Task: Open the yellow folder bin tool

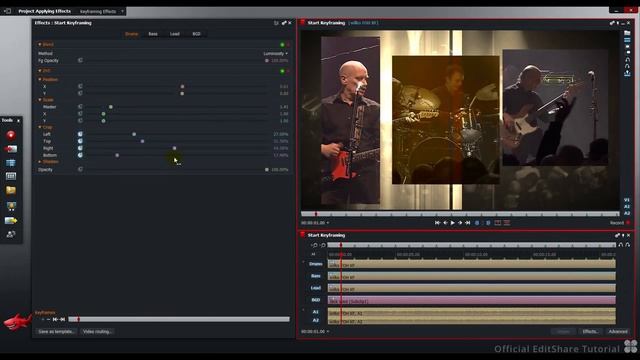Action: (11, 190)
